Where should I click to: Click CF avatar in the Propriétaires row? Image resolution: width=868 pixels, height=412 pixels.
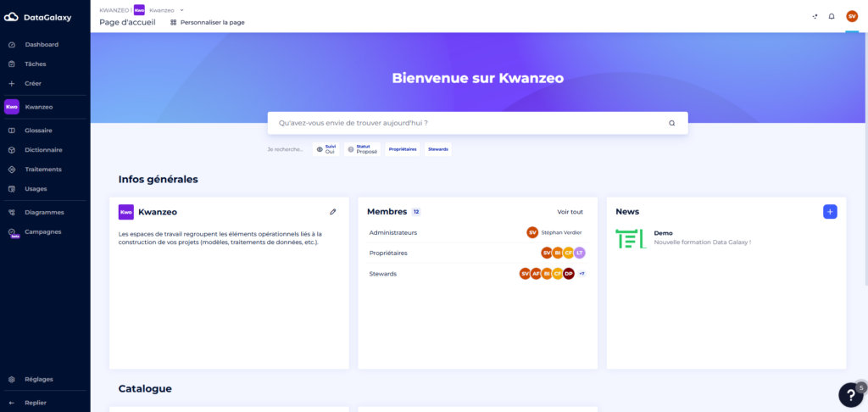click(569, 253)
